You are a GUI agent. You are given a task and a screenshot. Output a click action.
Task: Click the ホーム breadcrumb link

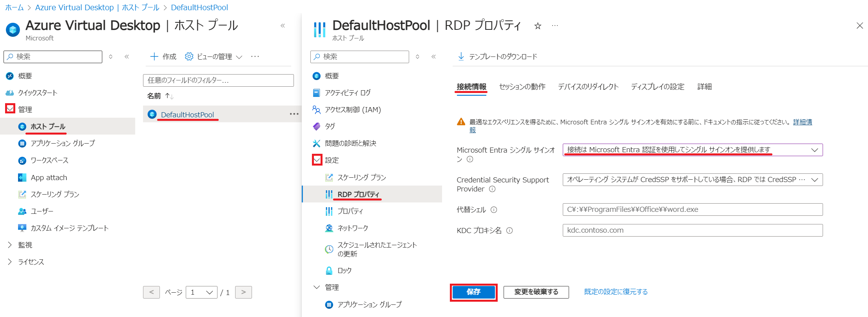[x=14, y=7]
